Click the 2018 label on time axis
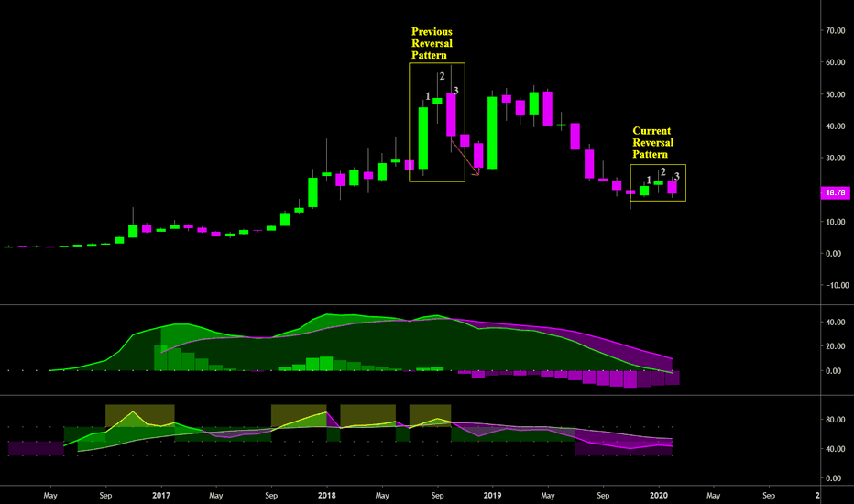This screenshot has width=854, height=504. pyautogui.click(x=327, y=495)
